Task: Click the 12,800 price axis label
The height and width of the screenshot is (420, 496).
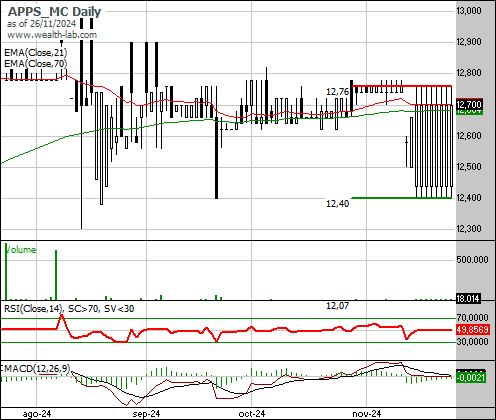Action: [469, 73]
